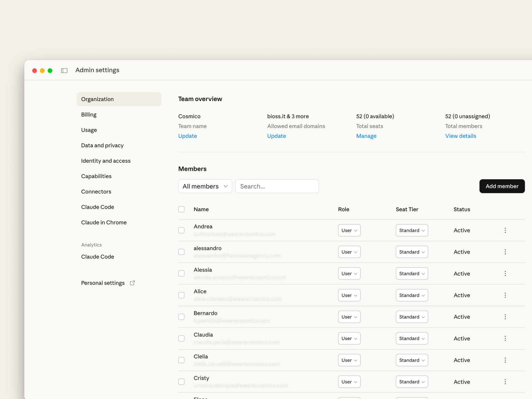This screenshot has width=532, height=399.
Task: Check the box next to Clelia
Action: point(181,360)
